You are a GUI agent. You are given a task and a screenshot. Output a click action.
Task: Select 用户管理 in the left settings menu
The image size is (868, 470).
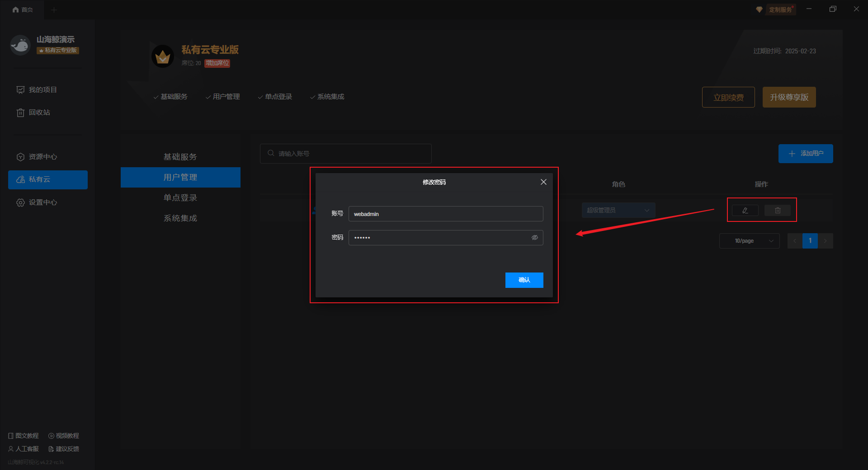(x=180, y=177)
